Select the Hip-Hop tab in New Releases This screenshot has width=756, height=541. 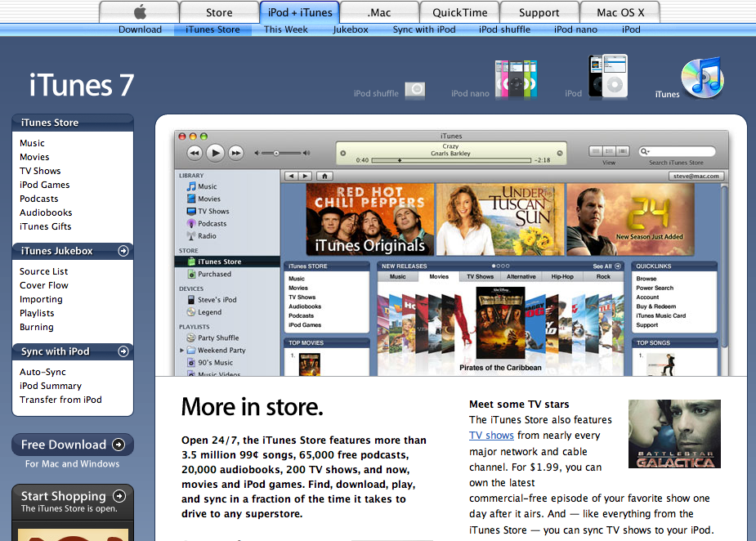[562, 277]
